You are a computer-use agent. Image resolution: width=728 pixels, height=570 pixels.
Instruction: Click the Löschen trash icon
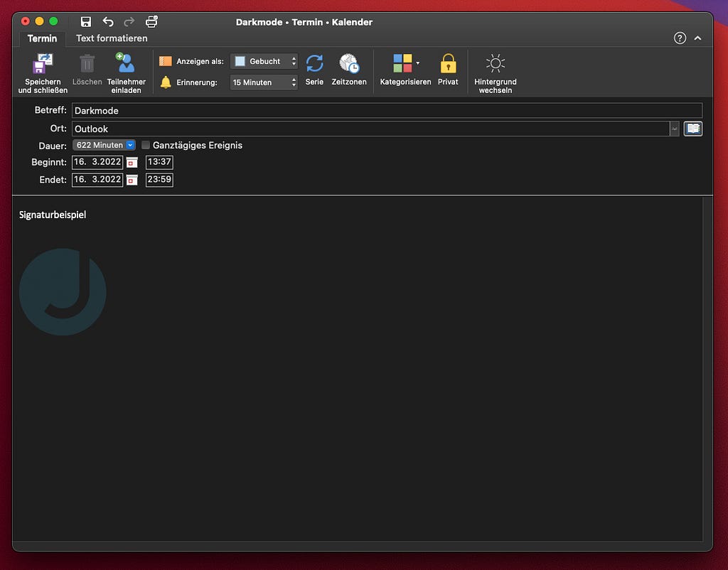pos(87,63)
